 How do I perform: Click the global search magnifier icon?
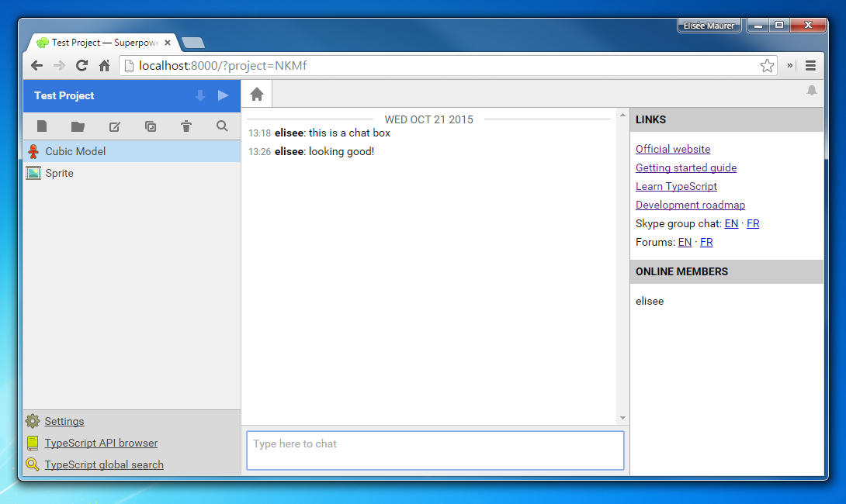pos(33,464)
